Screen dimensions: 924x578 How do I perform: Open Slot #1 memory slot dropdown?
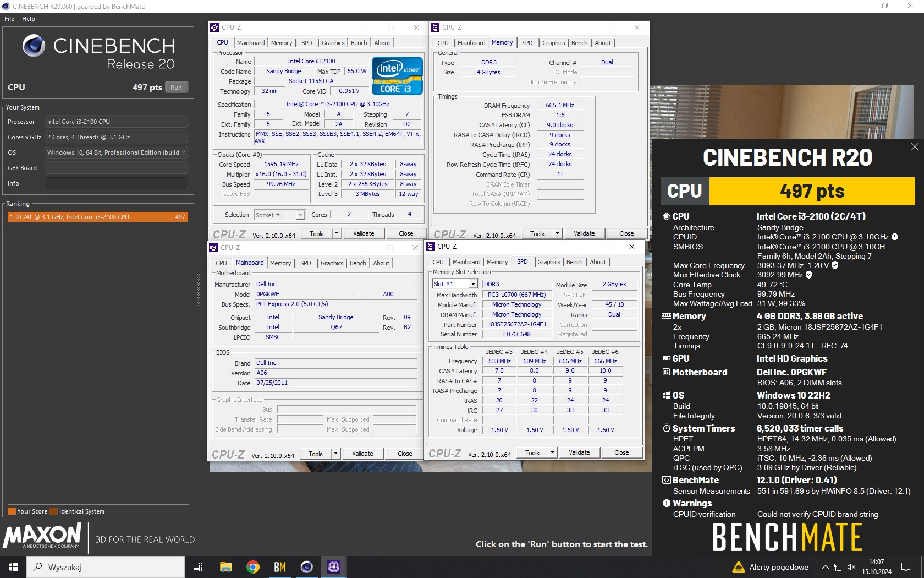tap(472, 284)
